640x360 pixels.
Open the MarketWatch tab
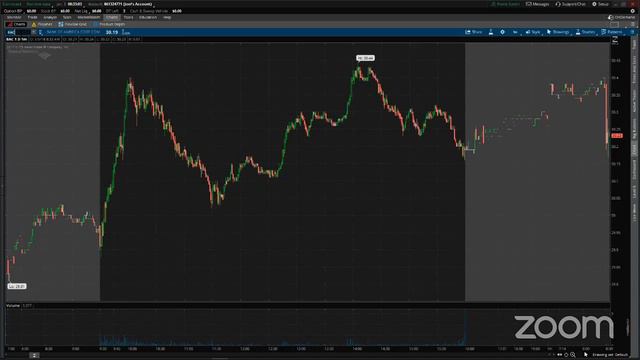(89, 18)
